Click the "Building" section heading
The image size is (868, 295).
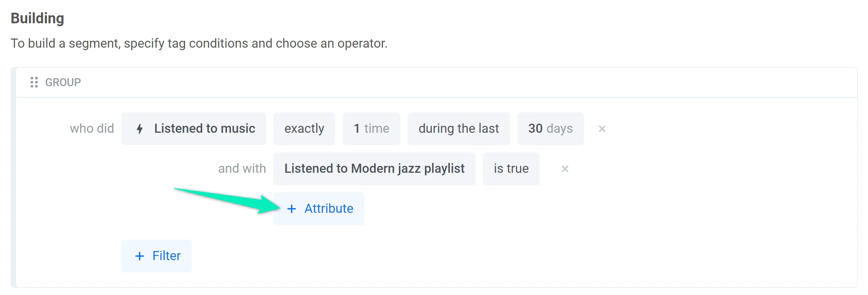point(37,18)
